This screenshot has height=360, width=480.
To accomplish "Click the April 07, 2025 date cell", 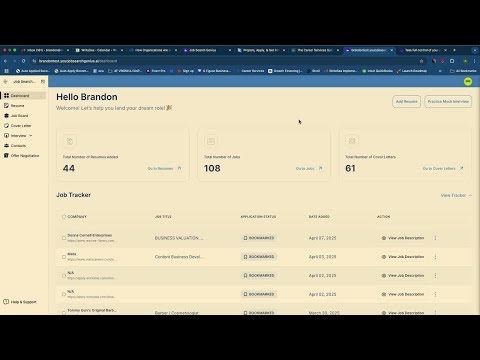I will (322, 238).
